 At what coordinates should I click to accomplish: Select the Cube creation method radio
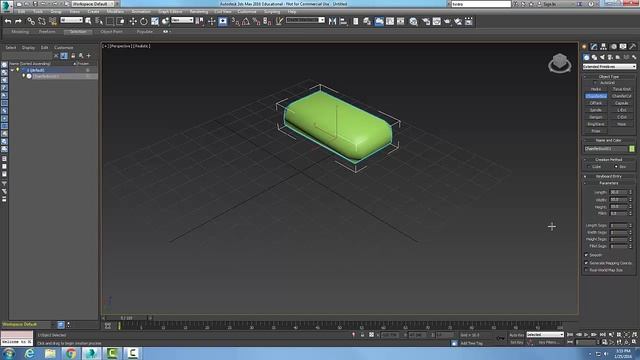(x=589, y=167)
